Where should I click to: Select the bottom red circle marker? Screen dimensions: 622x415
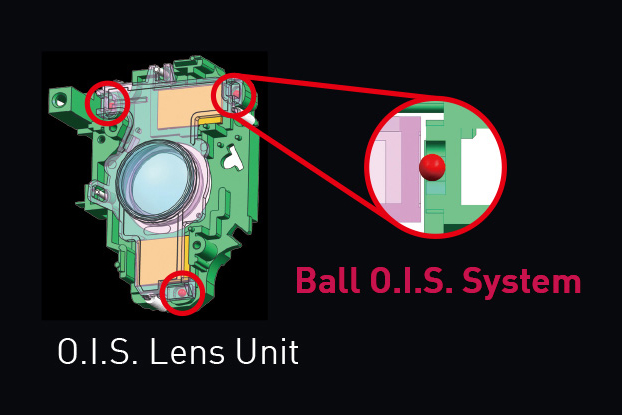(182, 293)
